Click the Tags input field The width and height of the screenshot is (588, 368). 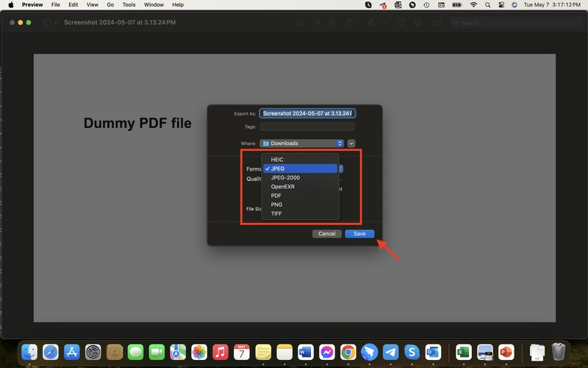tap(307, 127)
